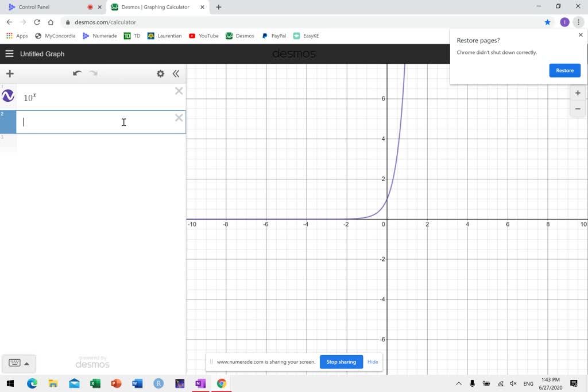Collapse the expression list panel
Screen dimensions: 588x392
pyautogui.click(x=176, y=74)
